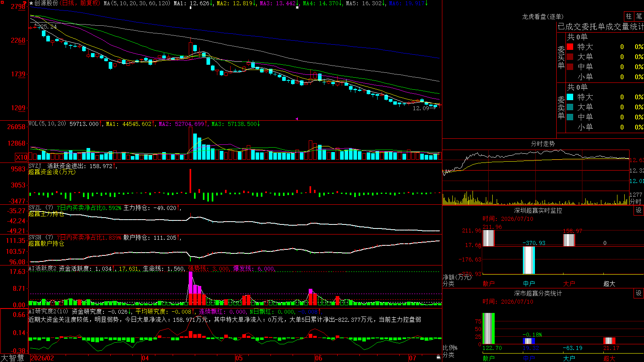Viewport: 644px width, 362px height.
Task: Click the 06 month marker on time axis
Action: (x=319, y=358)
